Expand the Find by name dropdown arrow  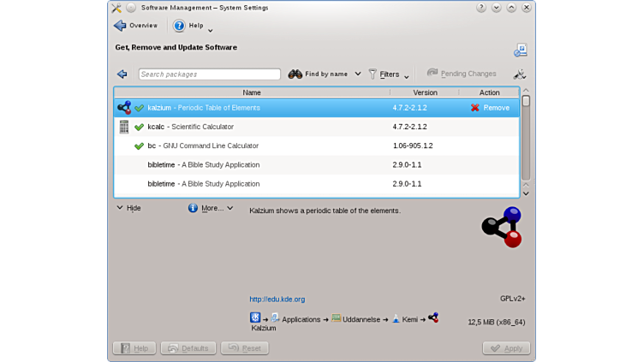(358, 74)
